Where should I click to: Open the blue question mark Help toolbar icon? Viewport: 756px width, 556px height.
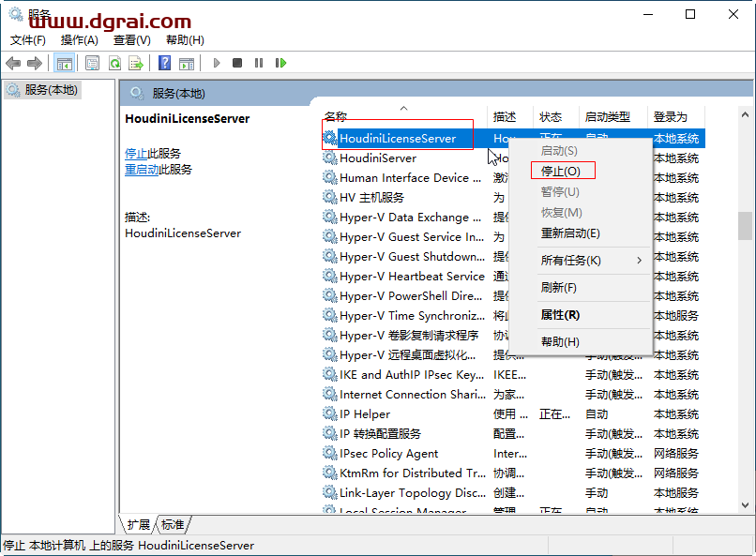tap(164, 63)
